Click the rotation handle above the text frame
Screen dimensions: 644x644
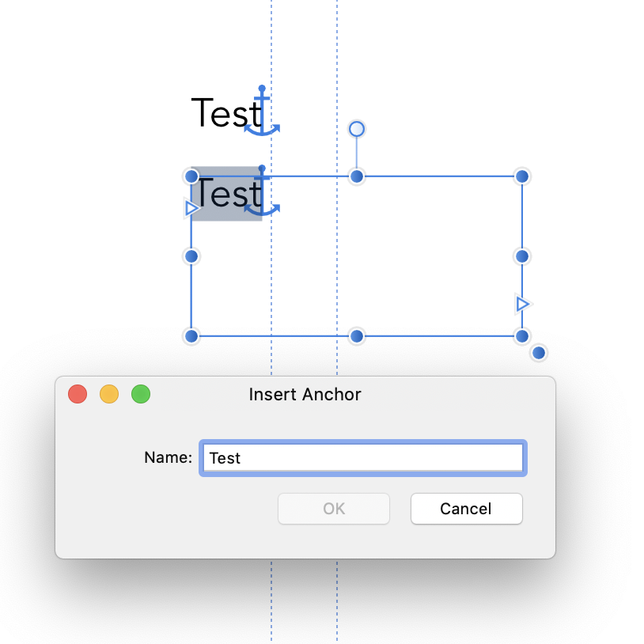click(x=357, y=129)
